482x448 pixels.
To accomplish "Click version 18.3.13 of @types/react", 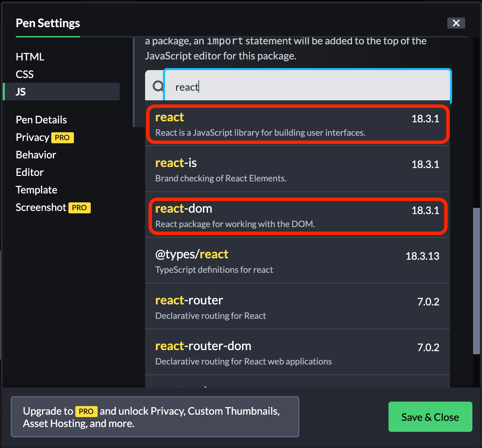I will click(x=422, y=256).
